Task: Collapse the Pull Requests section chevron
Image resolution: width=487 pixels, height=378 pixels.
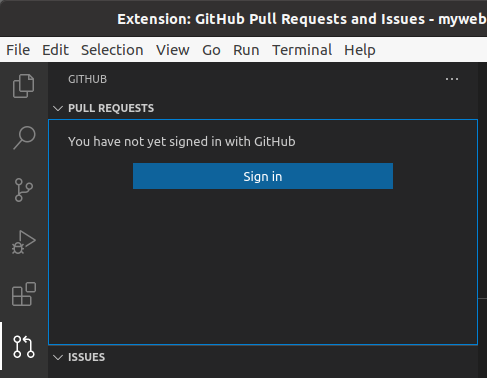Action: coord(58,108)
